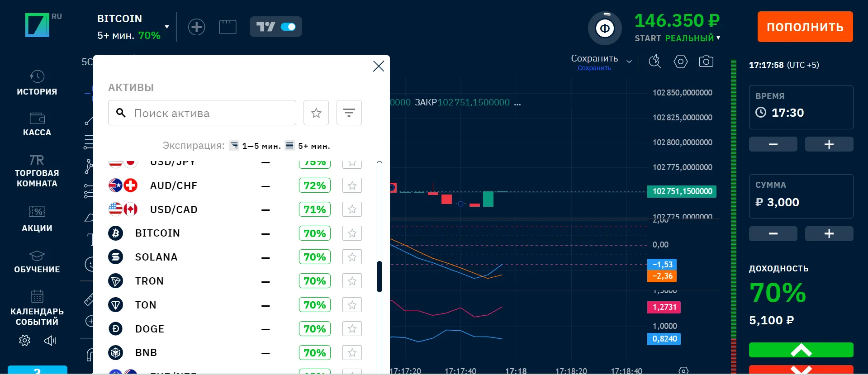Choose DOGE in the assets list
Viewport: 868px width, 375px height.
pos(149,329)
